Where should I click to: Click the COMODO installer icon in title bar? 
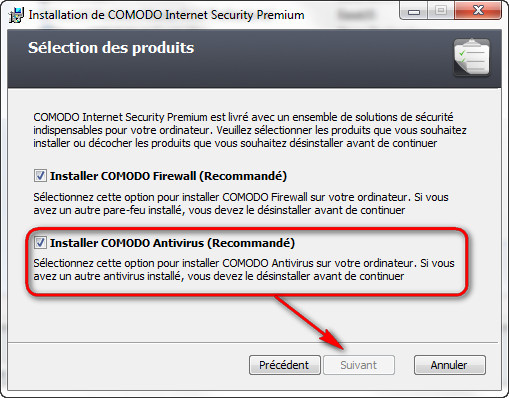tap(16, 15)
